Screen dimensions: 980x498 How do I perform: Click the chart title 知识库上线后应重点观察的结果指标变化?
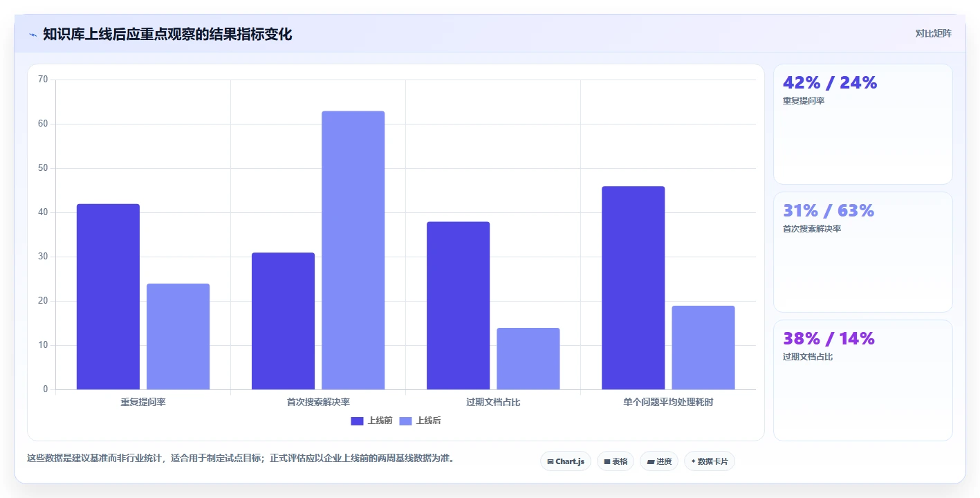point(167,34)
